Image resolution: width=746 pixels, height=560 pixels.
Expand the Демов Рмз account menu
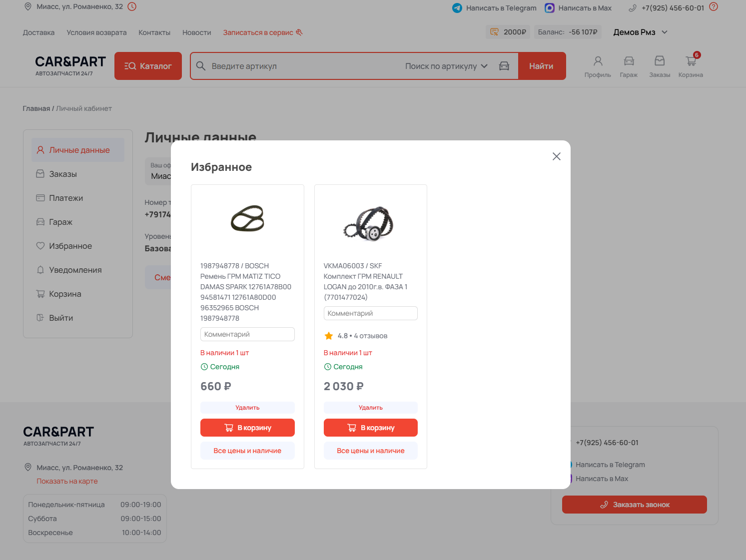[640, 32]
